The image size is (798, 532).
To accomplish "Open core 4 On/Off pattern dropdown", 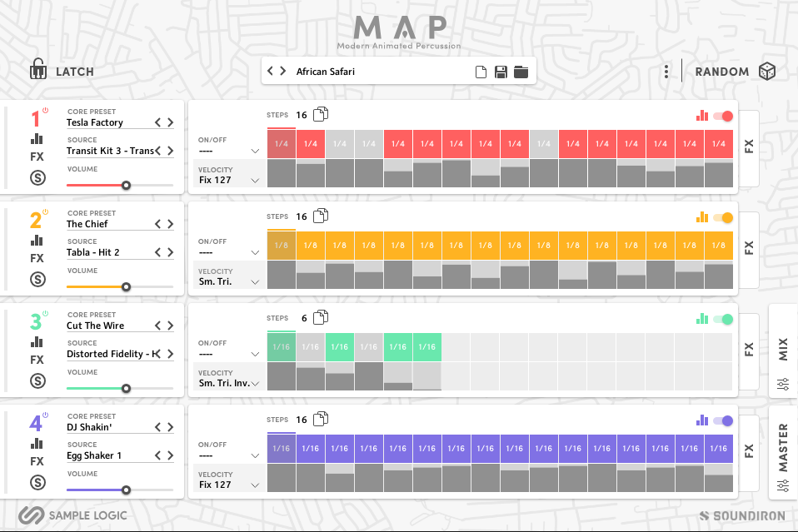I will coord(229,455).
